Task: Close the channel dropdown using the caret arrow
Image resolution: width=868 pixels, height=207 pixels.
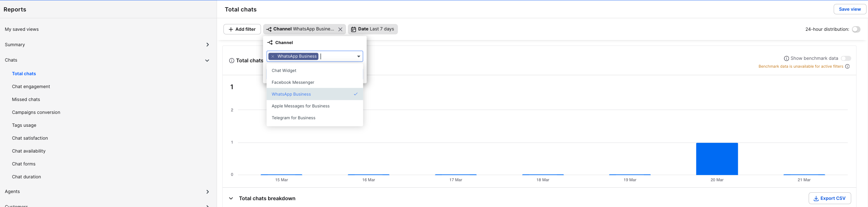Action: (359, 57)
